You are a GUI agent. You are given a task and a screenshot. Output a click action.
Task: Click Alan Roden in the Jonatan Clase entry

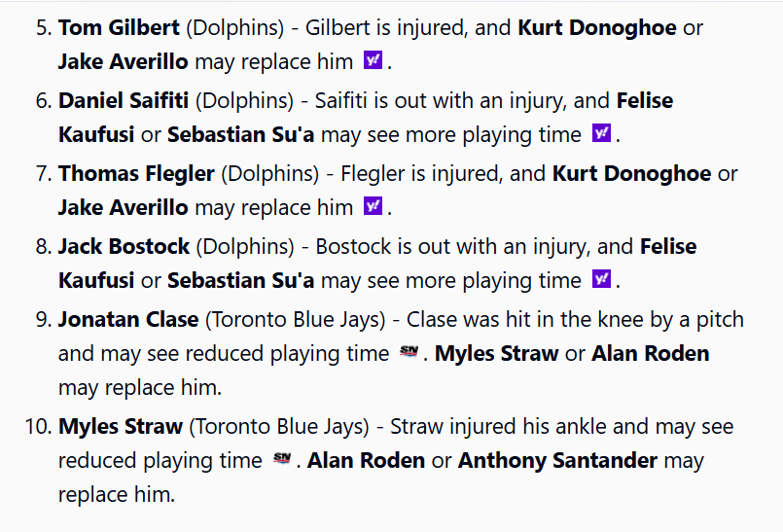click(650, 353)
